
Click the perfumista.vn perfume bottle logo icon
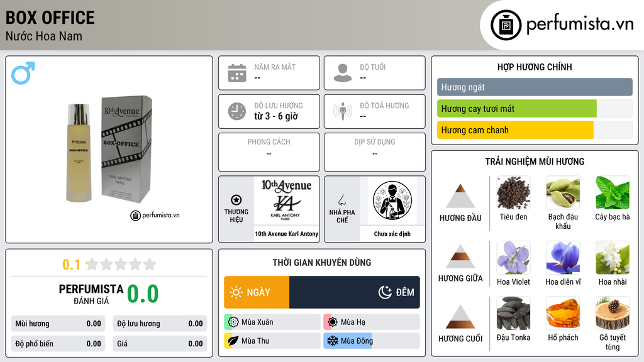(x=506, y=25)
